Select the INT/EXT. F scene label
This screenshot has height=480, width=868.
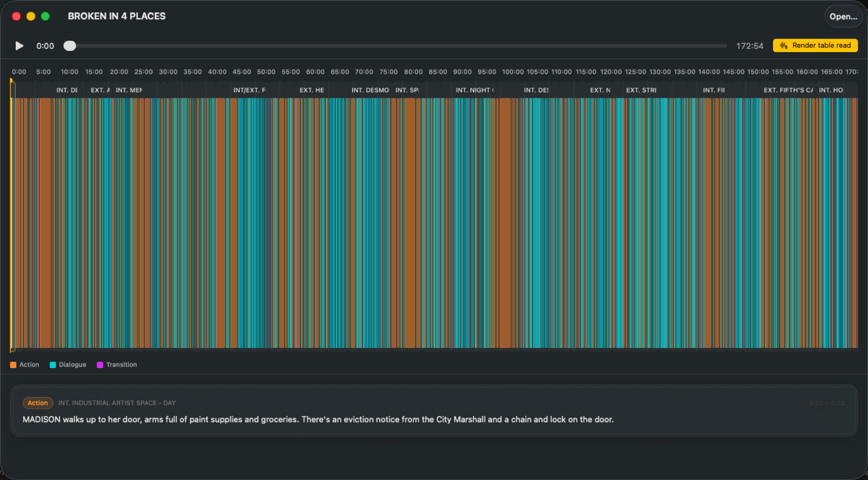[x=250, y=90]
